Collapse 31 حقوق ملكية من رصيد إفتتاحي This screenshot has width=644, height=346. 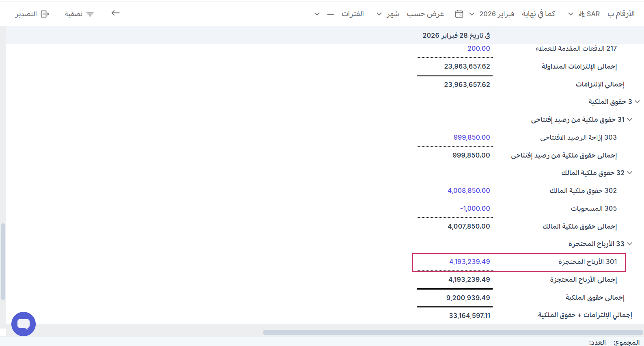click(x=630, y=119)
